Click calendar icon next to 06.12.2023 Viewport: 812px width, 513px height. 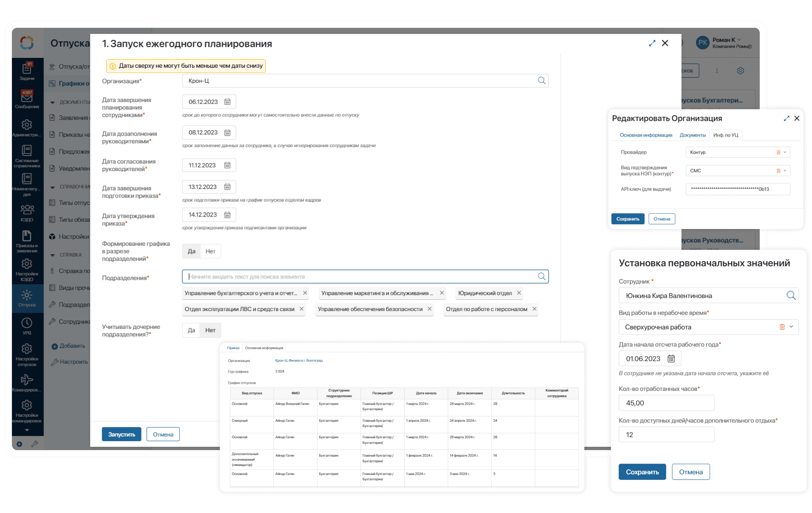[227, 102]
